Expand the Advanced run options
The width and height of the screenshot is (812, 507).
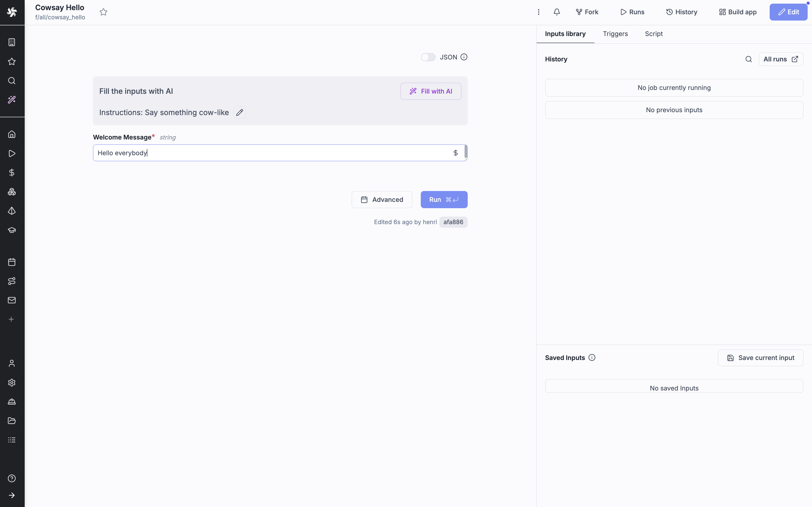pyautogui.click(x=382, y=199)
